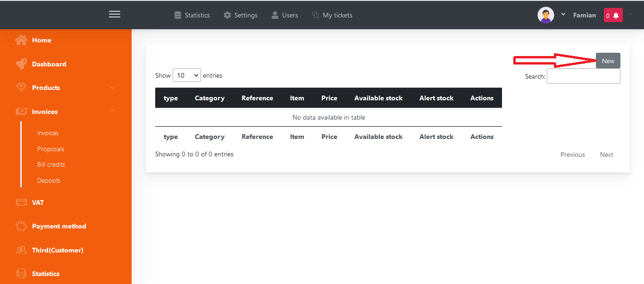
Task: Toggle the sidebar with hamburger menu
Action: [x=115, y=15]
